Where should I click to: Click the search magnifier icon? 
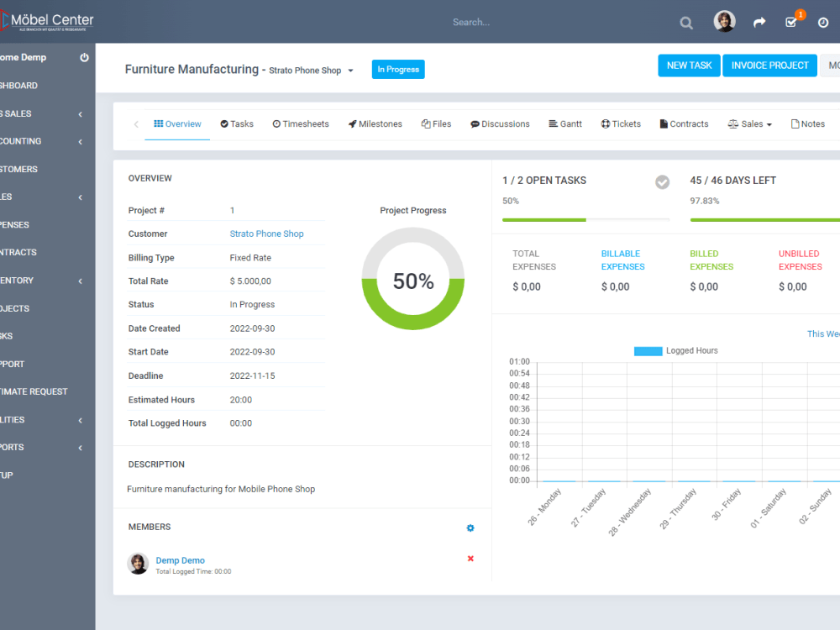point(686,23)
